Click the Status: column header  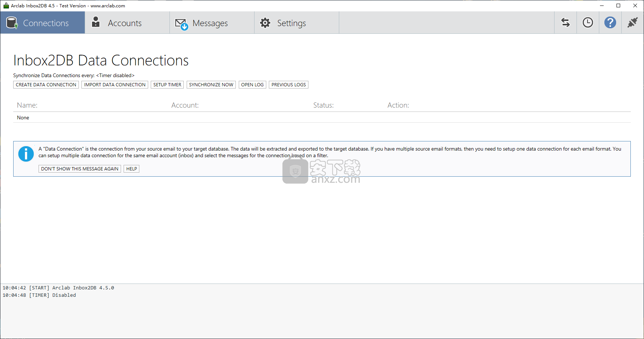(323, 105)
